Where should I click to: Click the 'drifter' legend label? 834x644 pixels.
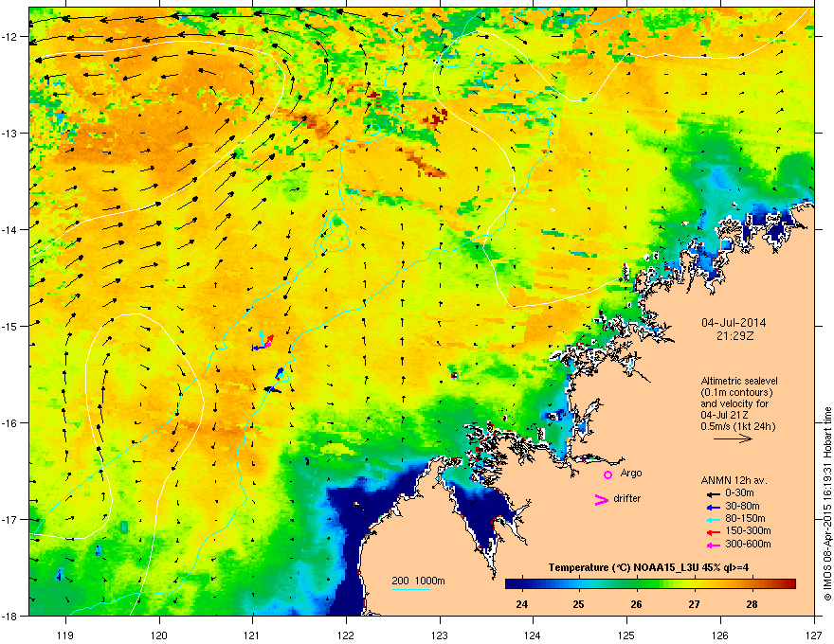627,498
